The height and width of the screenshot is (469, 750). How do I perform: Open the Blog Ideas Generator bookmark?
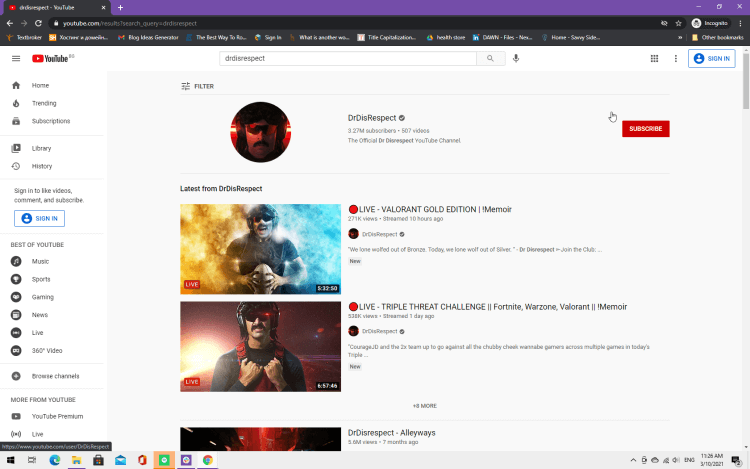point(148,37)
